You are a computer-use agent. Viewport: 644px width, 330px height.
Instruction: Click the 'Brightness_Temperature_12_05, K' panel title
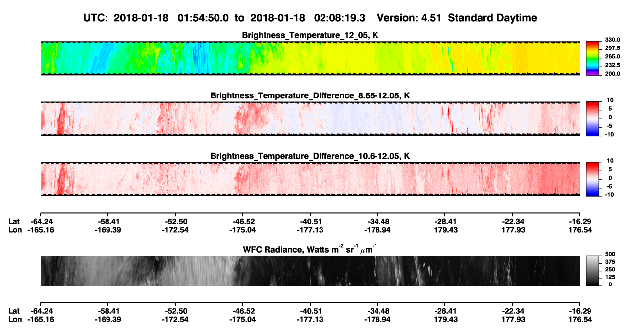310,35
